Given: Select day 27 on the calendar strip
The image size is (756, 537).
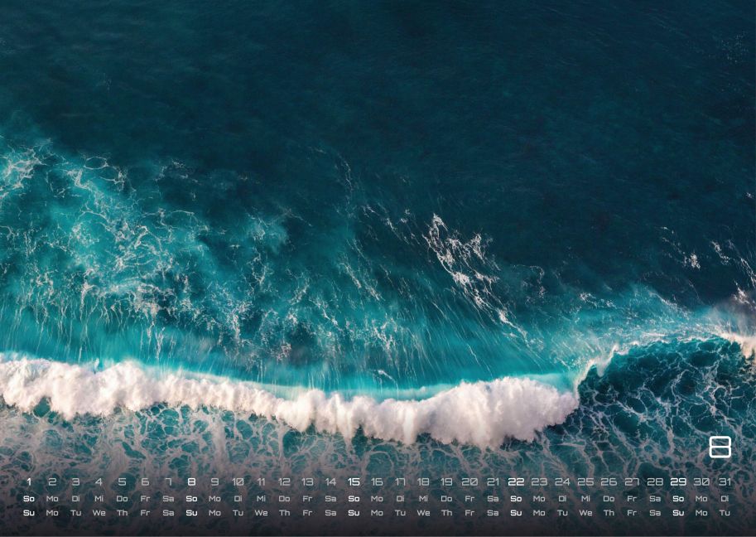Looking at the screenshot, I should [x=632, y=481].
